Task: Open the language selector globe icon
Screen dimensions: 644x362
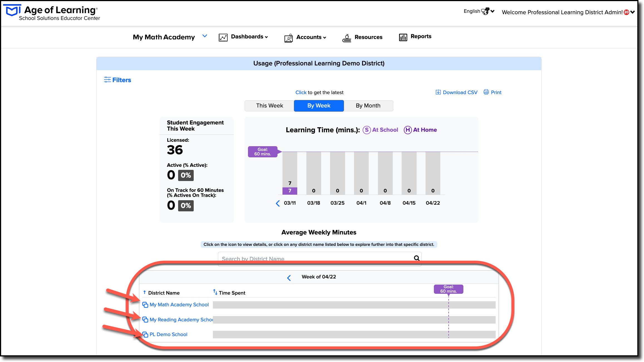Action: click(x=485, y=11)
